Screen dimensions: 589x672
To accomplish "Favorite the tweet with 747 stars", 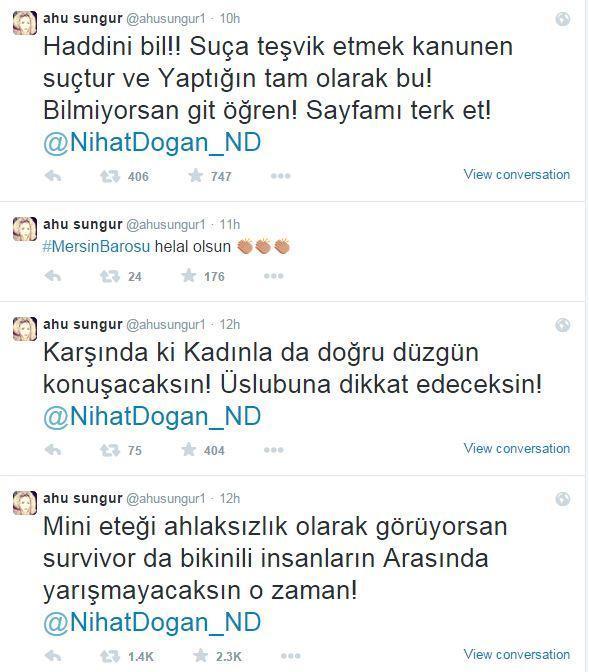I will 195,175.
